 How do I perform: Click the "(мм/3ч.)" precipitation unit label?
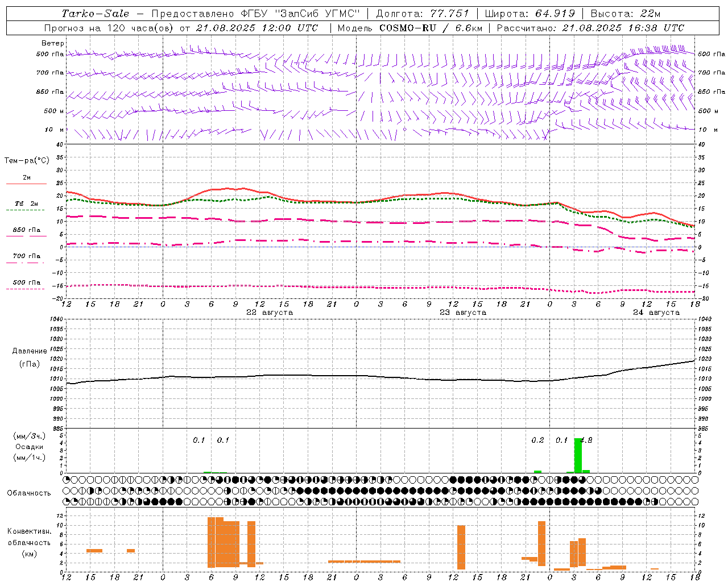pyautogui.click(x=30, y=436)
